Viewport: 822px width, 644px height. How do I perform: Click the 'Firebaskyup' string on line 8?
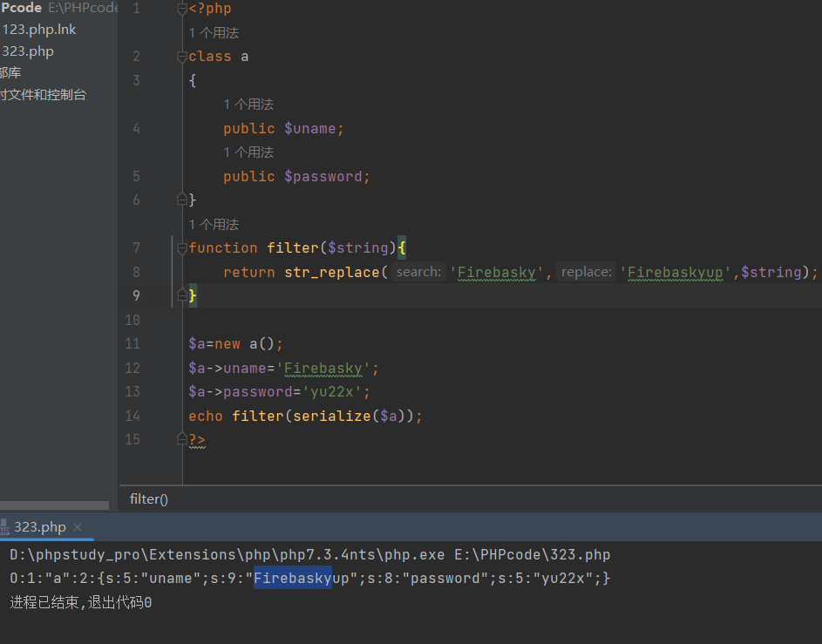676,273
